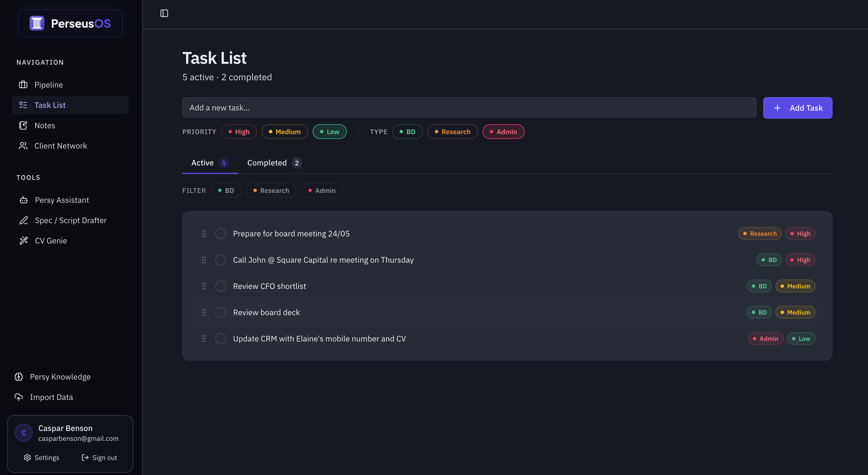Click Research tag on board meeting task
Image resolution: width=868 pixels, height=475 pixels.
pos(760,233)
